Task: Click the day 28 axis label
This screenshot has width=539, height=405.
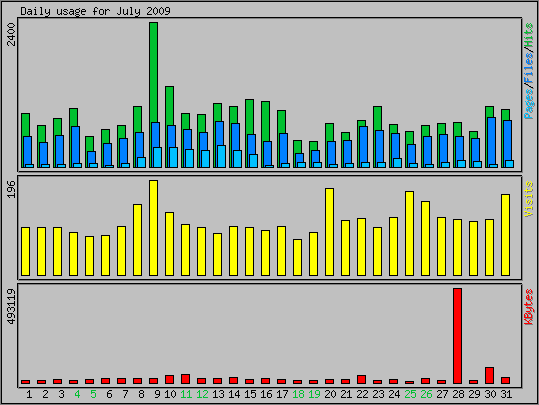Action: coord(458,394)
